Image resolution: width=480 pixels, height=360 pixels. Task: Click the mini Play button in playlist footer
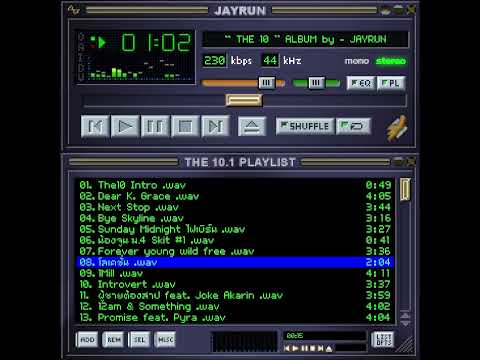295,348
